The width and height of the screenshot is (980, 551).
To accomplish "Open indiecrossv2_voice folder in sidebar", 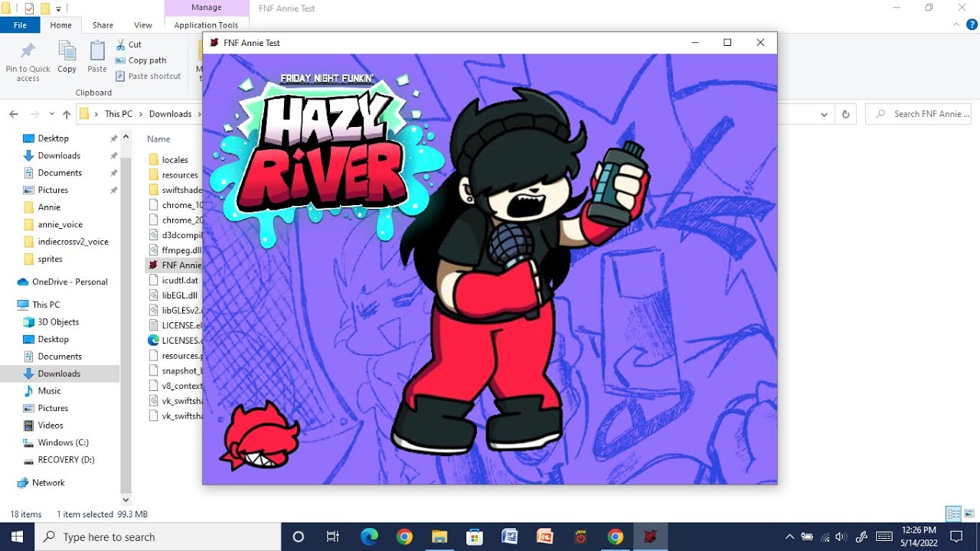I will pyautogui.click(x=73, y=242).
